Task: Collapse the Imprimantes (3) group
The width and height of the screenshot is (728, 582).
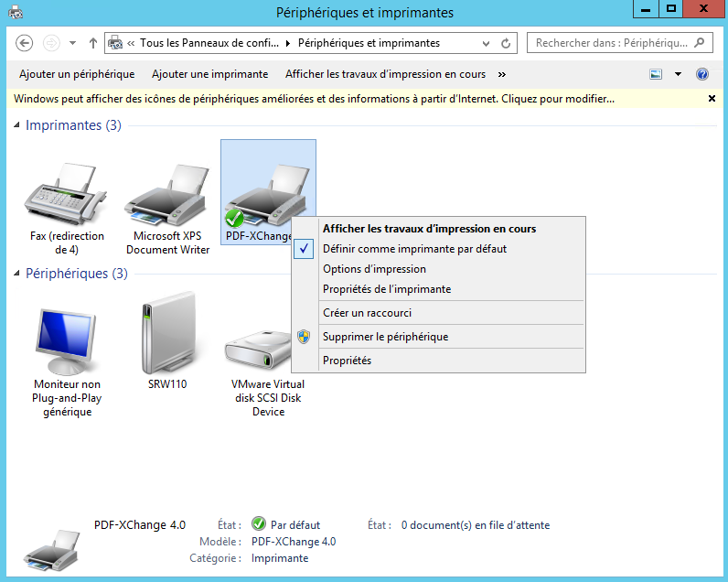Action: point(17,125)
